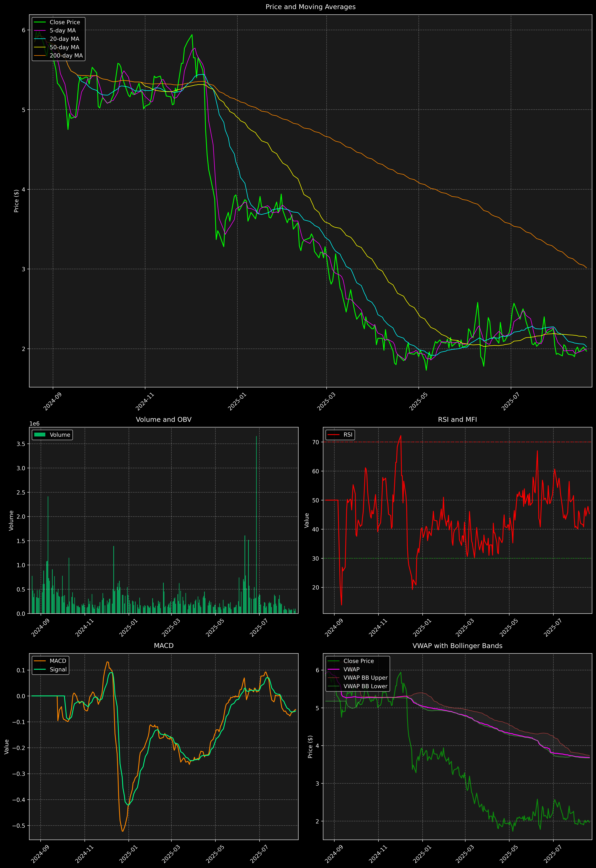
Task: Click the 70 overbought level axis label
Action: 316,442
